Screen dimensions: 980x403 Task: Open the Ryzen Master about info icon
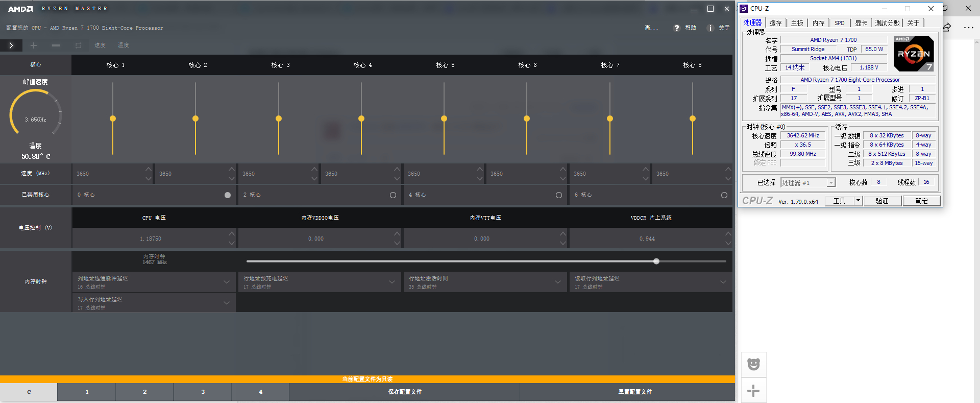click(x=710, y=28)
